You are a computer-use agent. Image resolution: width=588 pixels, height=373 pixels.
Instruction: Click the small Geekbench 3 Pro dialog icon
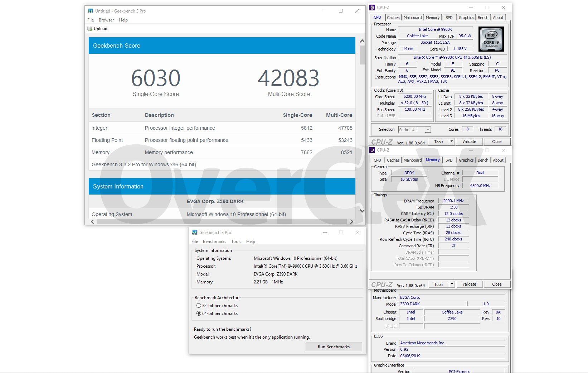click(x=195, y=233)
